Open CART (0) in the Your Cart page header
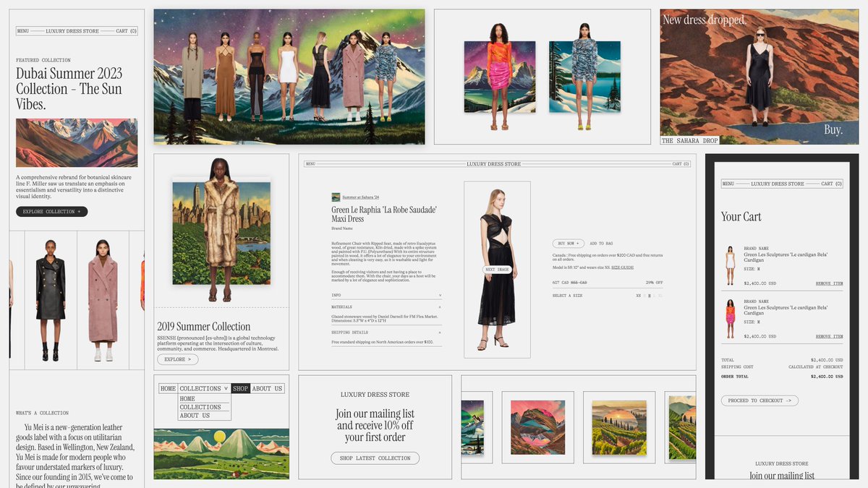Viewport: 868px width, 488px height. pos(832,184)
